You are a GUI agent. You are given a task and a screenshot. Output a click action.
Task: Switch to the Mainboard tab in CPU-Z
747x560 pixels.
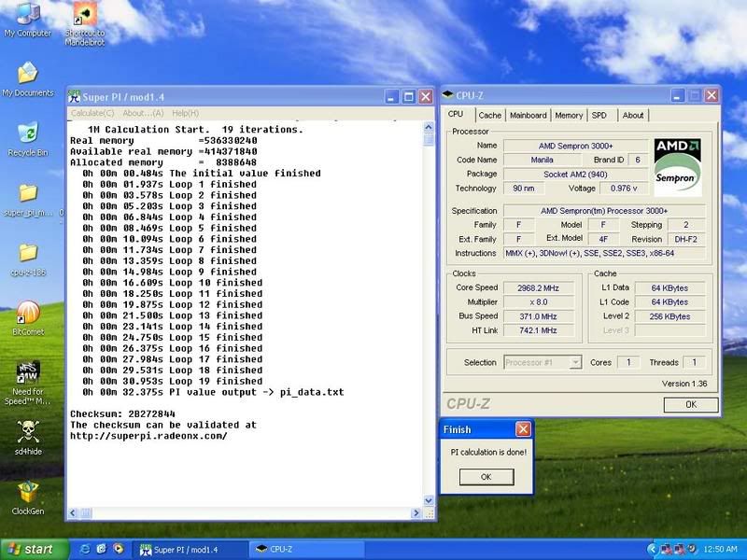click(x=528, y=115)
